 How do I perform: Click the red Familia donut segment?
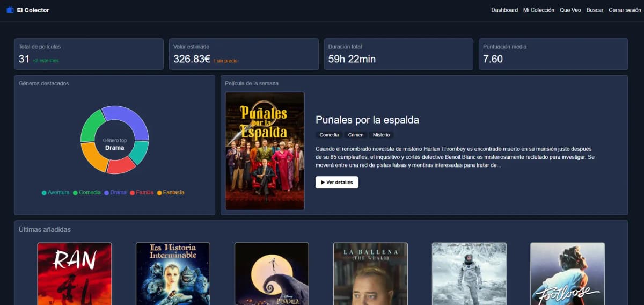click(x=121, y=165)
